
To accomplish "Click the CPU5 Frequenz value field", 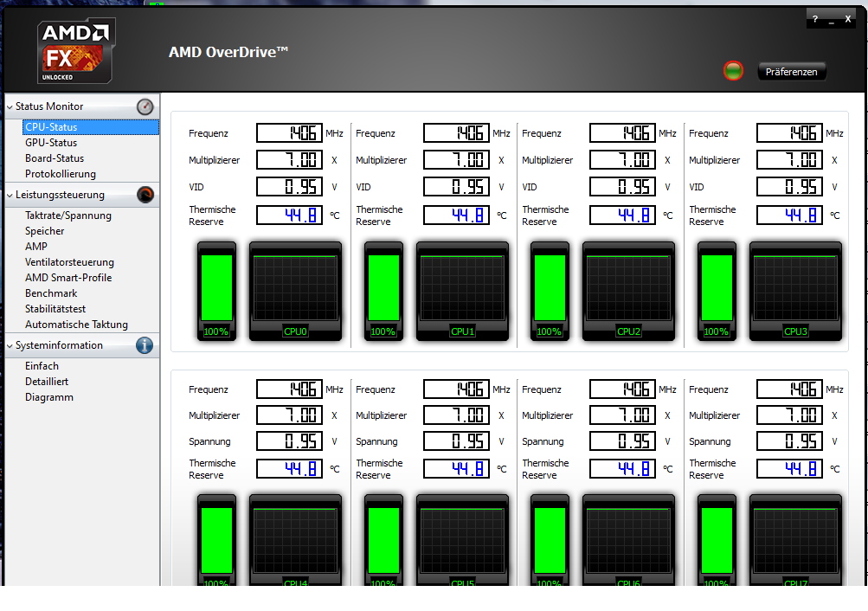I will 457,389.
